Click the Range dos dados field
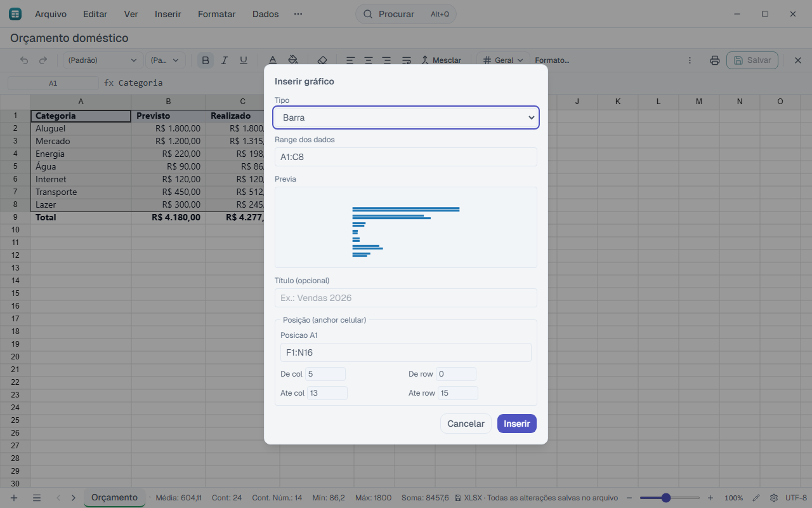The height and width of the screenshot is (508, 812). point(406,157)
